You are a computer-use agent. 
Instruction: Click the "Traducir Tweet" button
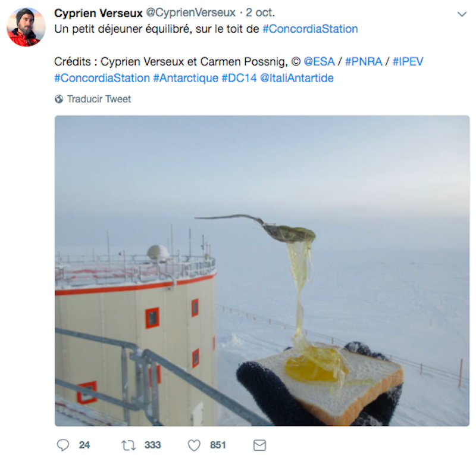99,99
